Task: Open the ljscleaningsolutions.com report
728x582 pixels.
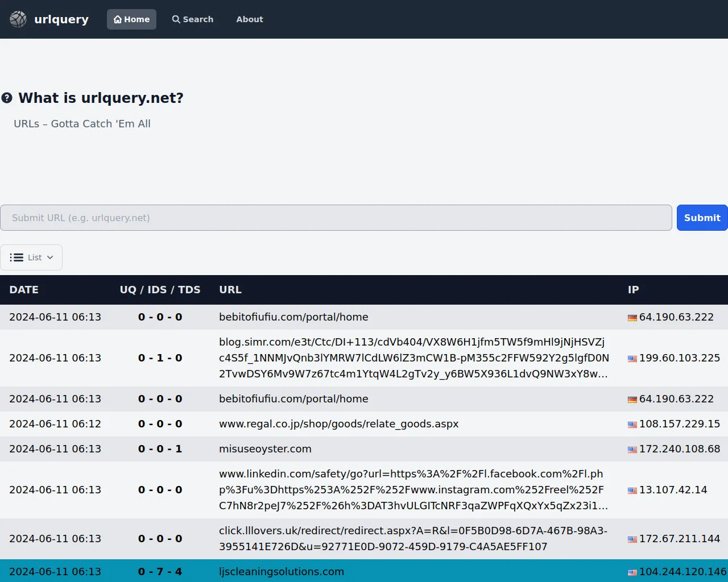Action: coord(282,572)
